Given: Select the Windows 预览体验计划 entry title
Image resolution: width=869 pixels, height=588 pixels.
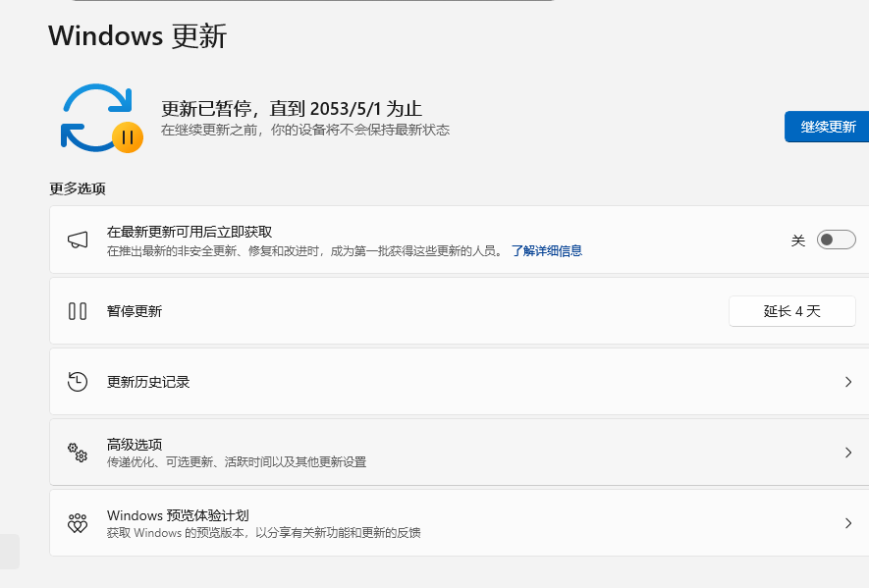Looking at the screenshot, I should [178, 515].
